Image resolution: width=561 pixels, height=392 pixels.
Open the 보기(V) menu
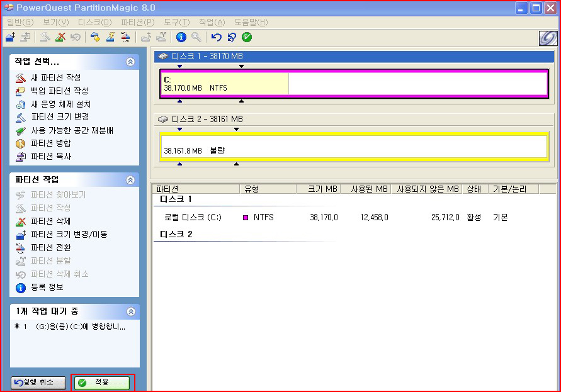click(56, 22)
